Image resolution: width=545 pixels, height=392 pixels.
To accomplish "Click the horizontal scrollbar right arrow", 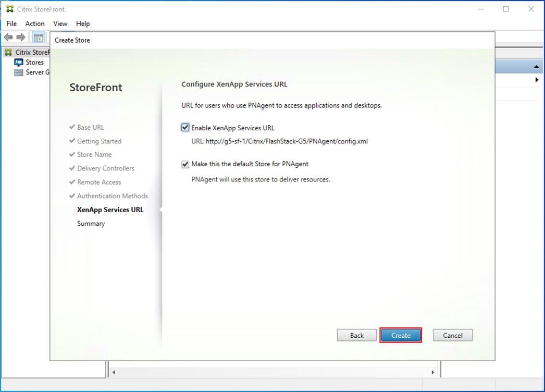I will (x=433, y=372).
